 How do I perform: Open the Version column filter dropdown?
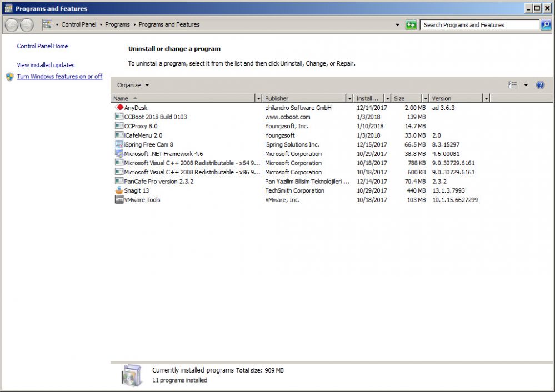[x=486, y=98]
